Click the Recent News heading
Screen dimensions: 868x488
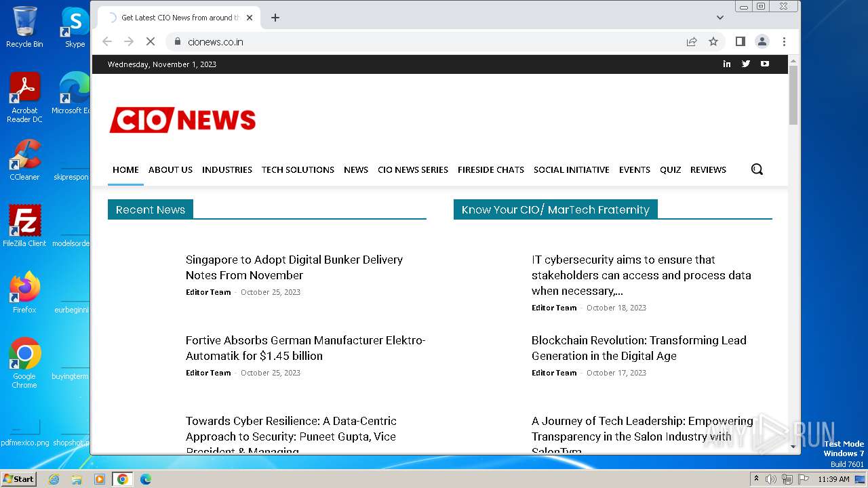[151, 209]
